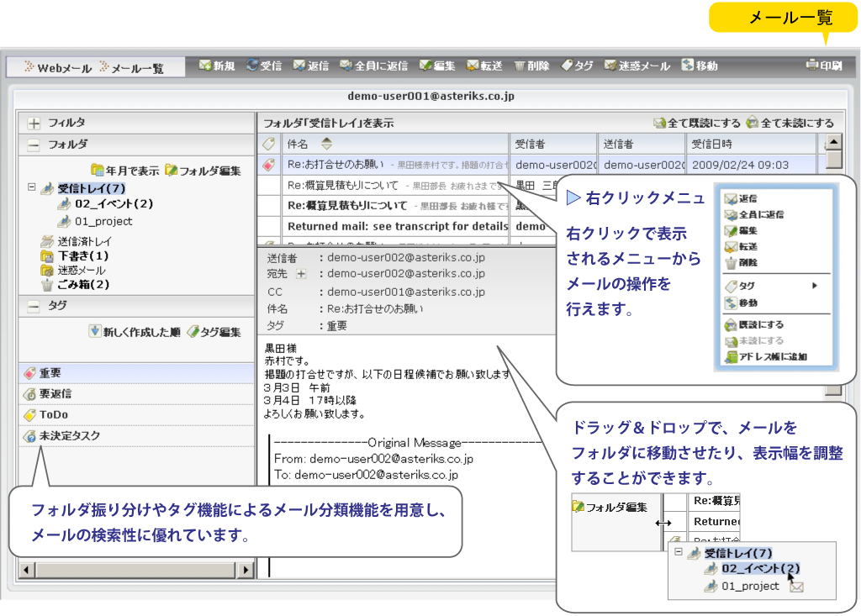The height and width of the screenshot is (616, 861).
Task: Click the tag column header icon
Action: [269, 144]
